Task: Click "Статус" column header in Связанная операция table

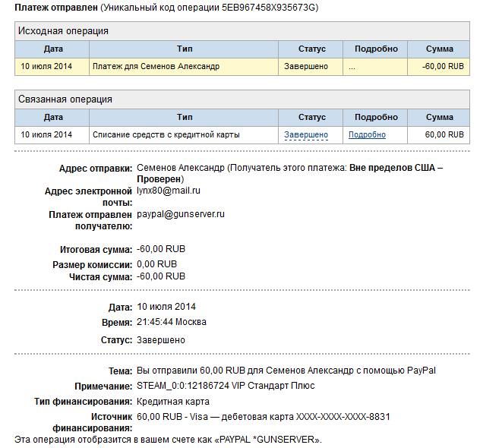Action: click(311, 117)
